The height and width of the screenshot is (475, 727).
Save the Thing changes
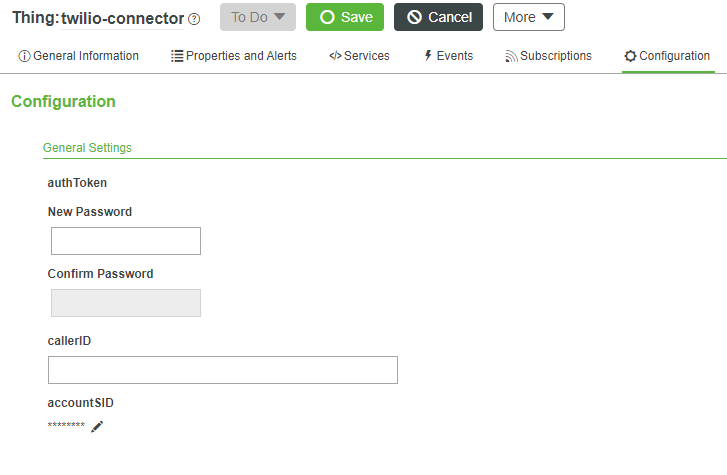[344, 17]
